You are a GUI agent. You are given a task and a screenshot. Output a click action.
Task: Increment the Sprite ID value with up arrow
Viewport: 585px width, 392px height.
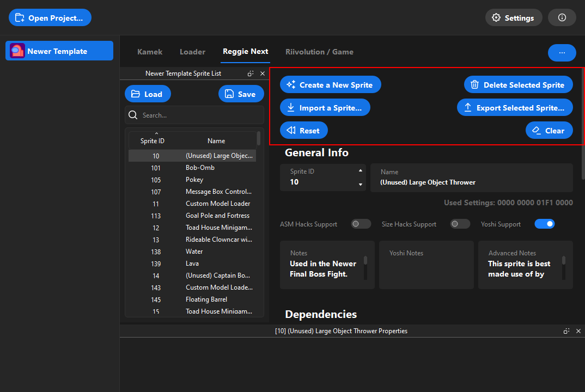coord(361,170)
